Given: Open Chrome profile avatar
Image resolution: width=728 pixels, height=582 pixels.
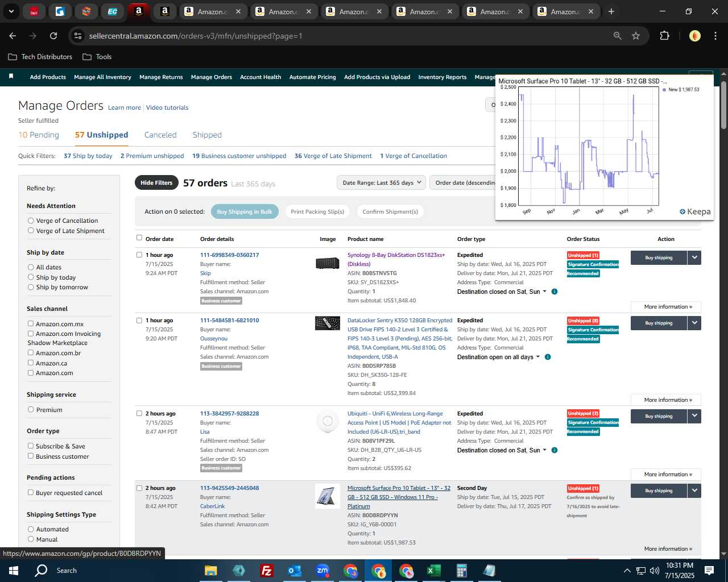Looking at the screenshot, I should (x=694, y=36).
